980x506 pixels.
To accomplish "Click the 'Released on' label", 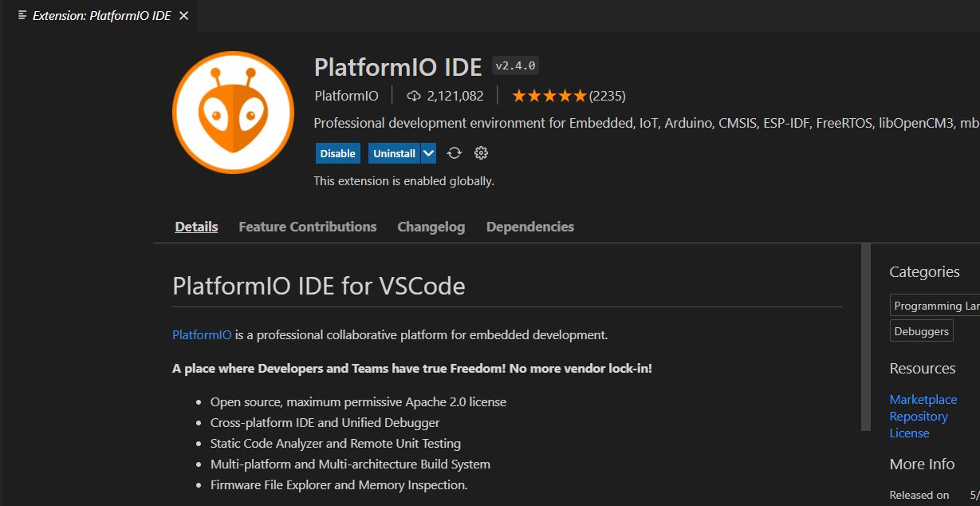I will (x=919, y=495).
